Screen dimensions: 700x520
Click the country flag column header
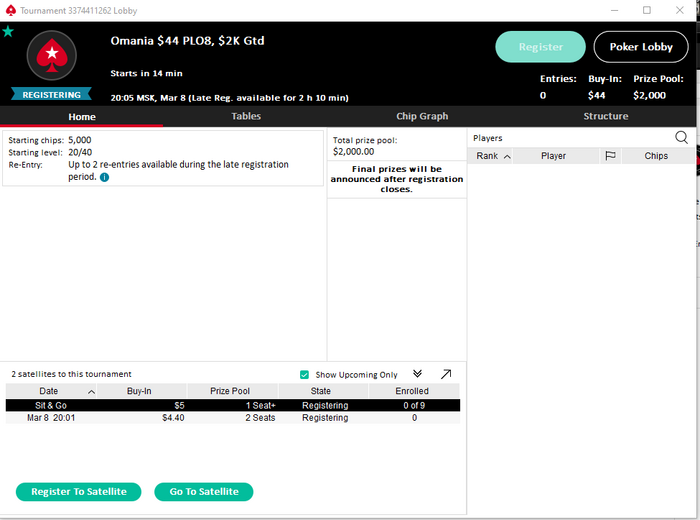[610, 156]
